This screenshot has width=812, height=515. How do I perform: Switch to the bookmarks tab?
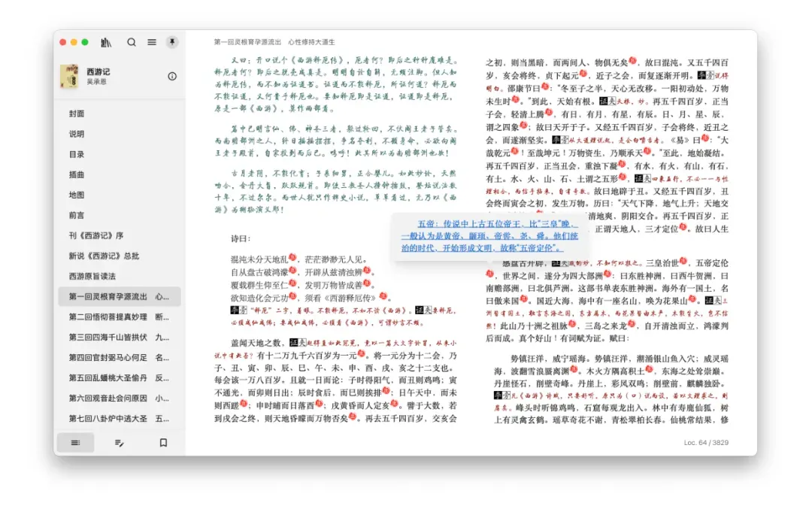coord(163,443)
